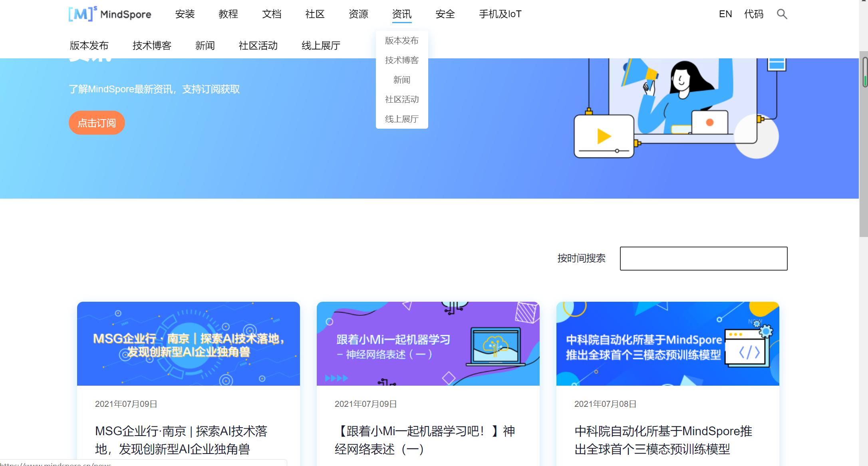Select 技术博客 in the dropdown list
The width and height of the screenshot is (868, 466).
[x=401, y=60]
